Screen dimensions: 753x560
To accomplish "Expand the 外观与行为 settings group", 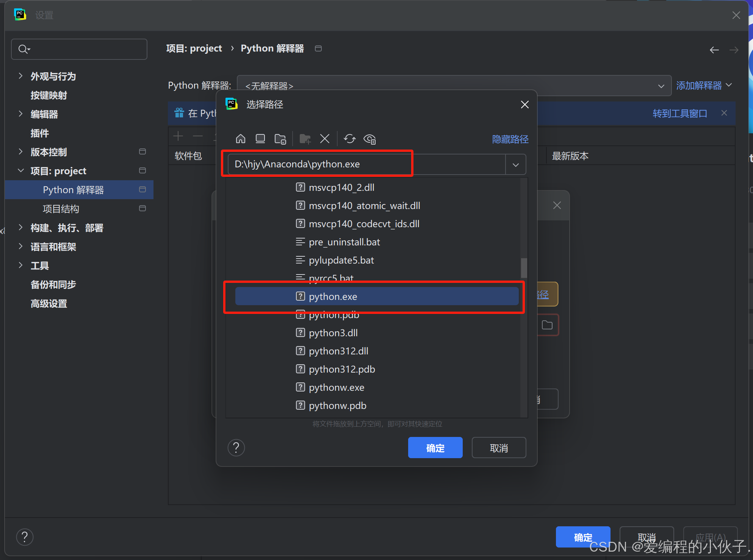I will point(20,76).
